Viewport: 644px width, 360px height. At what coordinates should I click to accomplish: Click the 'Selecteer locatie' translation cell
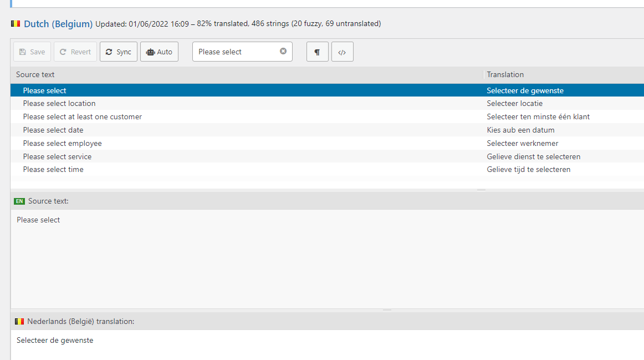pos(515,104)
